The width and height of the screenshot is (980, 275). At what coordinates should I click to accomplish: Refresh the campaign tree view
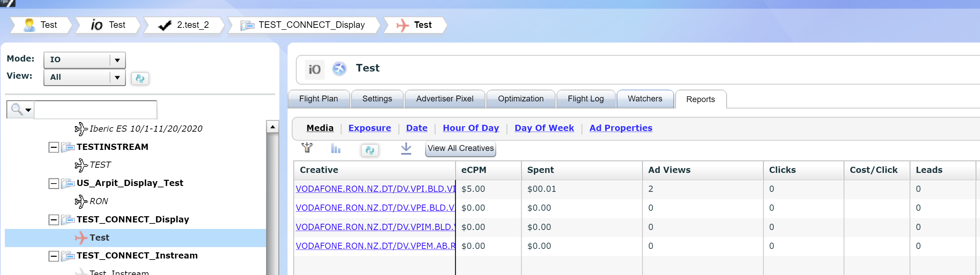[139, 78]
